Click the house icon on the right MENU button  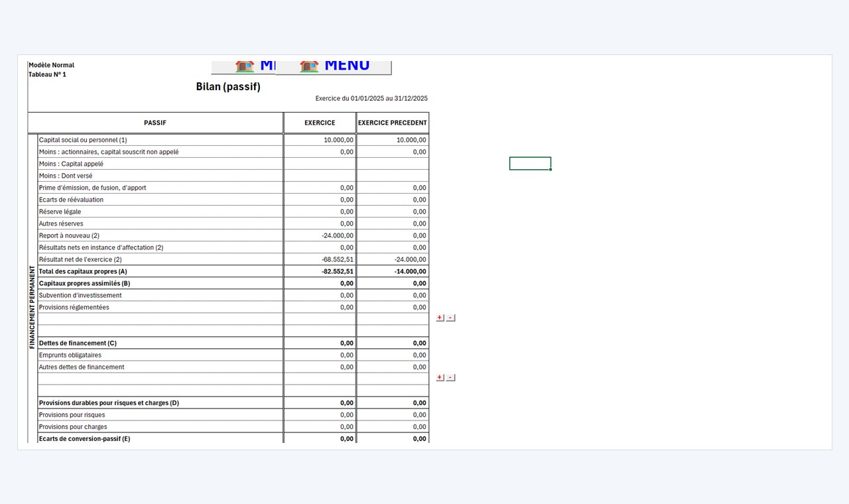(x=309, y=66)
